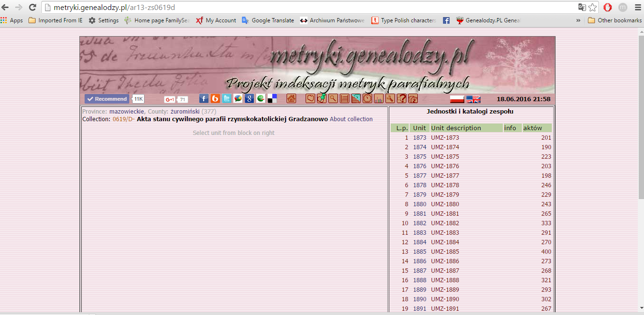Screen dimensions: 644x315
Task: Open the magnifying glass search icon
Action: tap(333, 99)
